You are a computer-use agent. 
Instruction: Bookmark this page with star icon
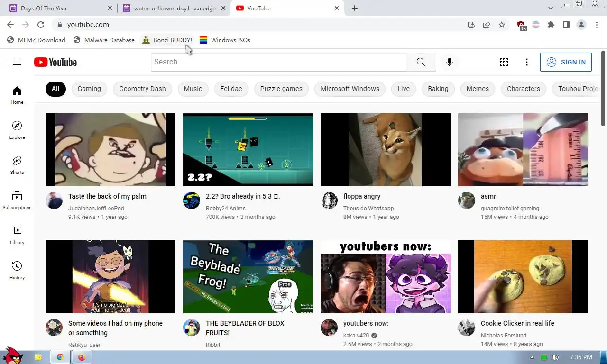(502, 25)
